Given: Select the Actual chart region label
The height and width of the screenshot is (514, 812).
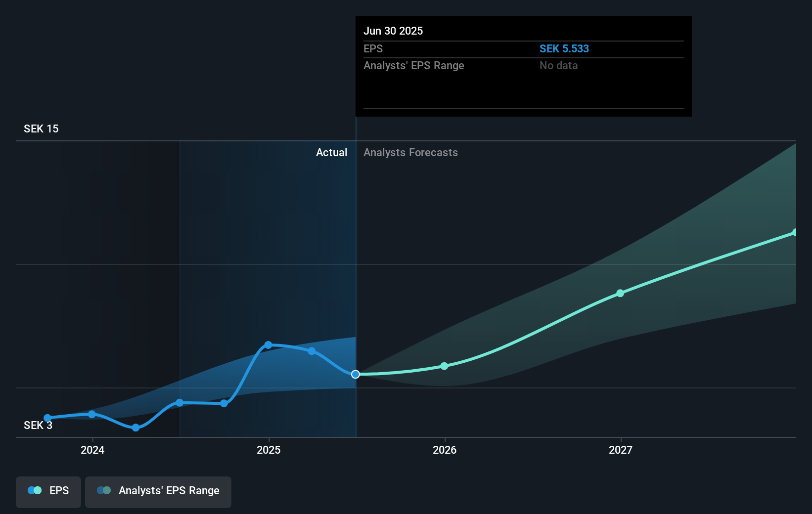Looking at the screenshot, I should click(x=331, y=152).
